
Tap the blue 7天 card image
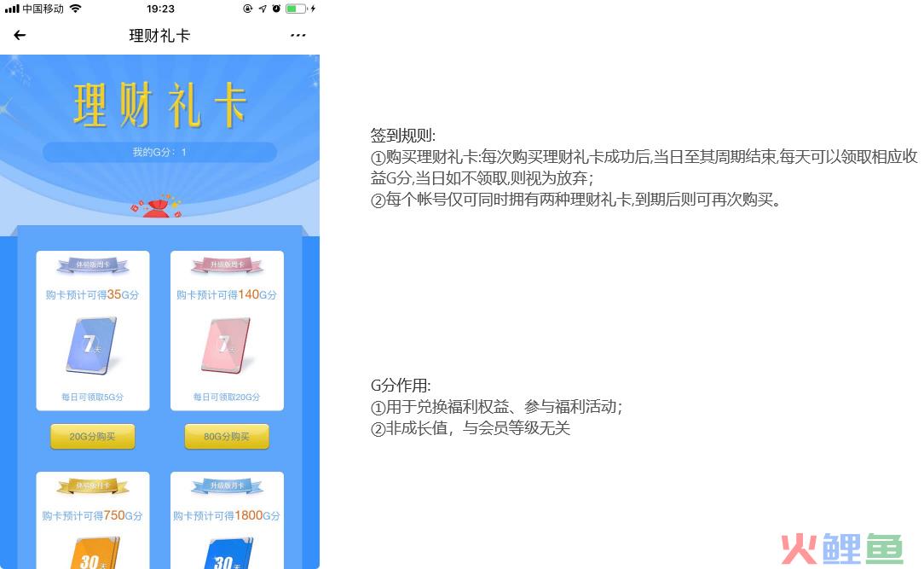[92, 345]
